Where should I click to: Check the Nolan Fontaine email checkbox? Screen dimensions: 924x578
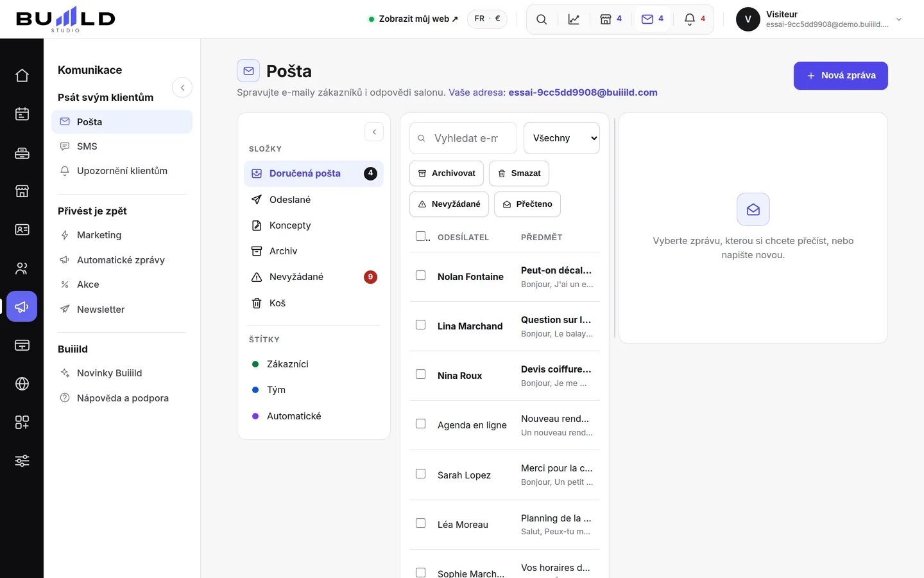[x=420, y=276]
